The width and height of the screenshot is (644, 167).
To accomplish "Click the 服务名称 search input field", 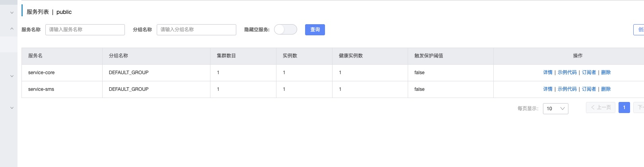I will click(85, 30).
